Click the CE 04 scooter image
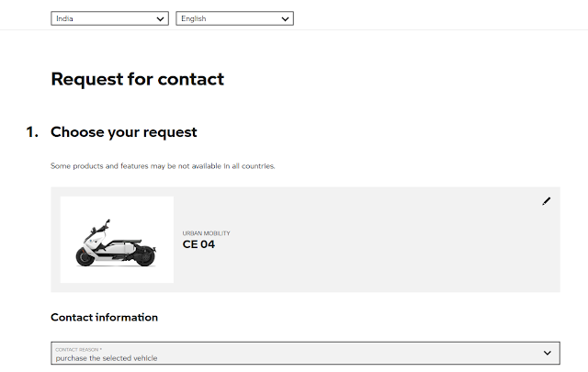 pyautogui.click(x=117, y=240)
